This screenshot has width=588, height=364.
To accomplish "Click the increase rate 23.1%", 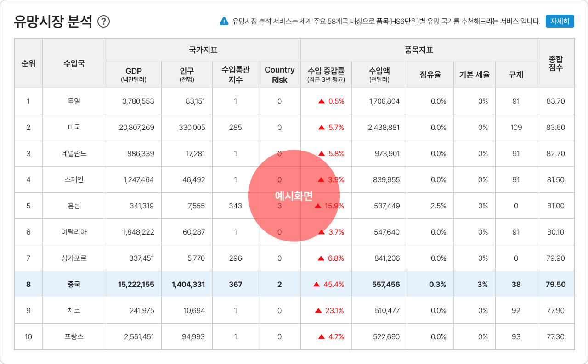I will tap(334, 310).
